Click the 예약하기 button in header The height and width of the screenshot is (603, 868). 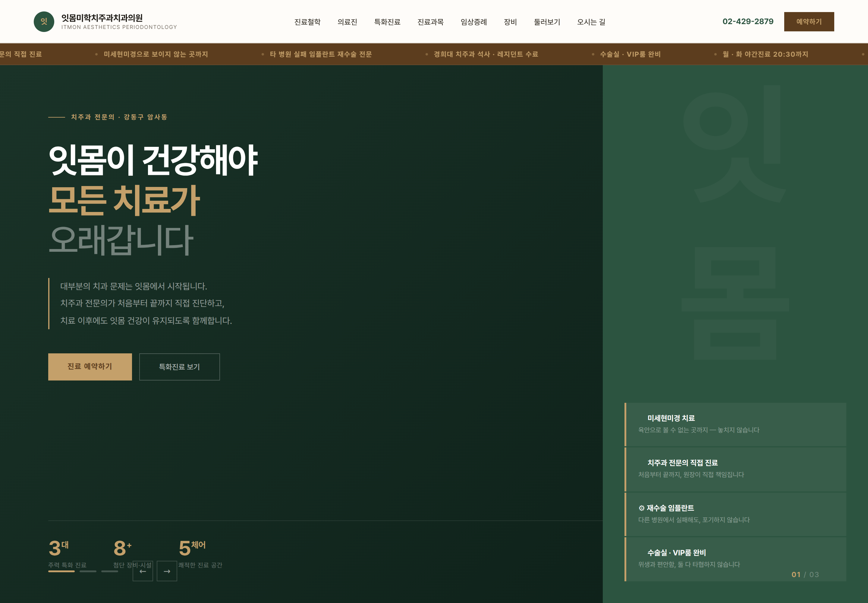[809, 21]
